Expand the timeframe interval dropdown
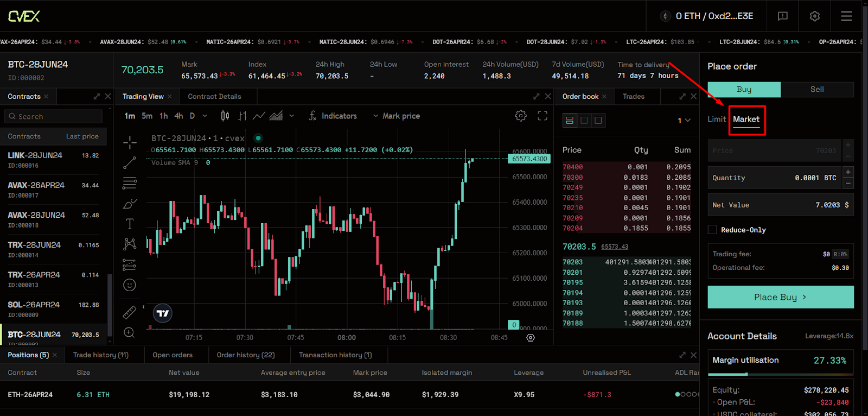The image size is (868, 416). click(x=205, y=116)
